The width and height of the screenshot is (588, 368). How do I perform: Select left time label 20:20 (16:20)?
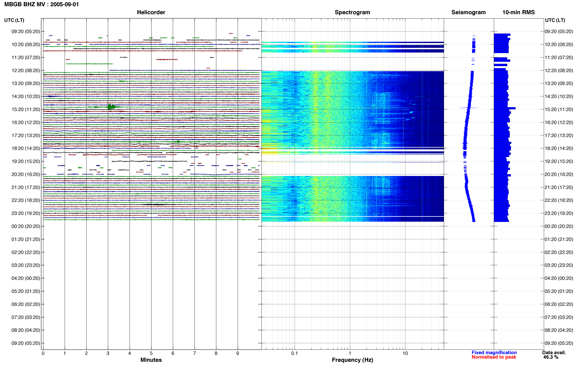(26, 174)
